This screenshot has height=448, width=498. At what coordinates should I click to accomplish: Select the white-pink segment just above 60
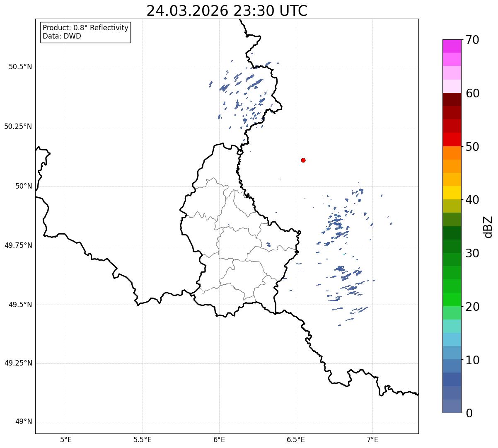[452, 86]
